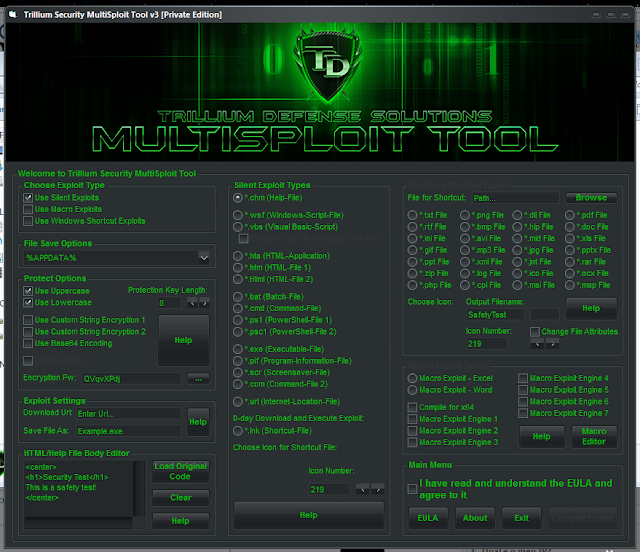640x552 pixels.
Task: Open Help in the Macro Exploit Types section
Action: point(542,436)
